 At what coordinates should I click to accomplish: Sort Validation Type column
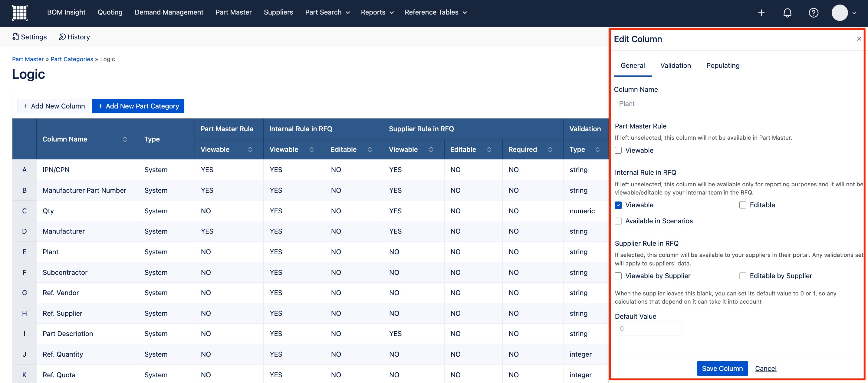[597, 149]
